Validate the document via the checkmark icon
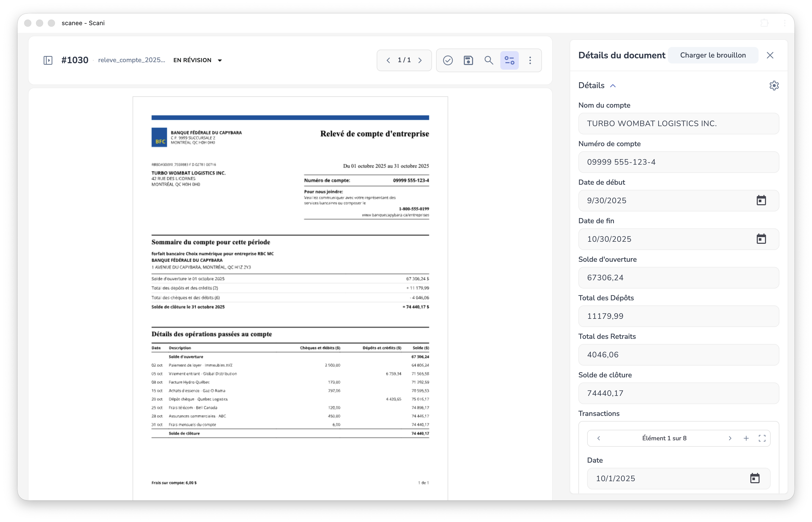Viewport: 812px width, 522px height. click(x=448, y=60)
